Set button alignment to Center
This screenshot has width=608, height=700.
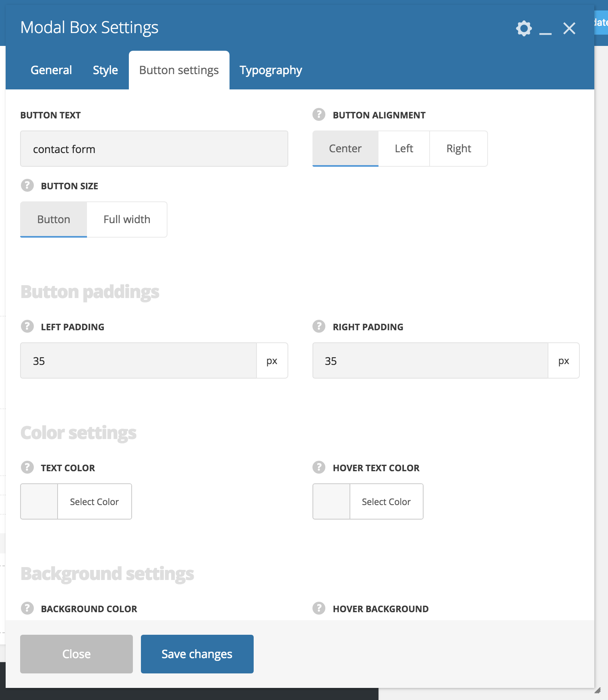(x=345, y=149)
